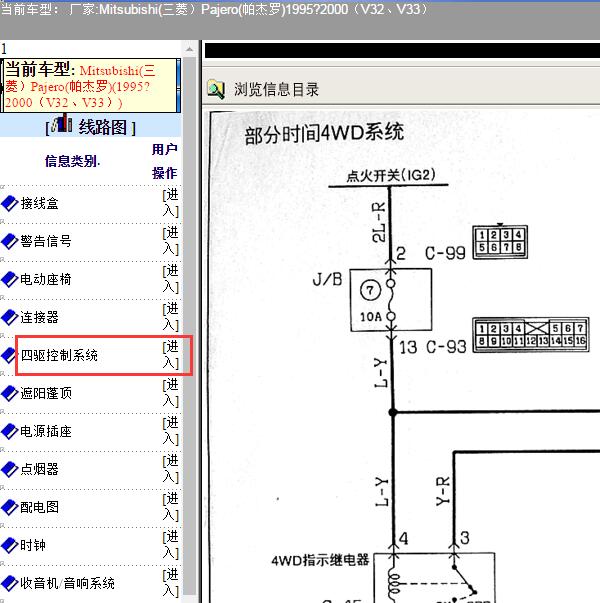The width and height of the screenshot is (600, 603).
Task: Click the blue book icon beside 遮阳蓬顶
Action: [x=10, y=393]
